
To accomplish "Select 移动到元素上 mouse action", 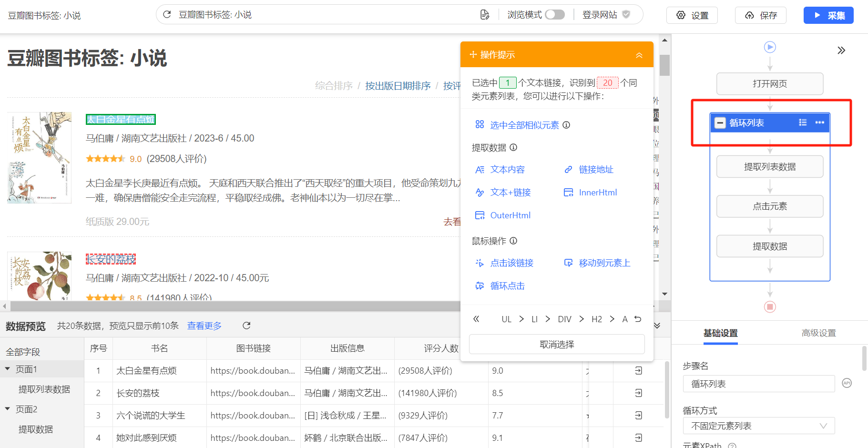I will click(597, 263).
